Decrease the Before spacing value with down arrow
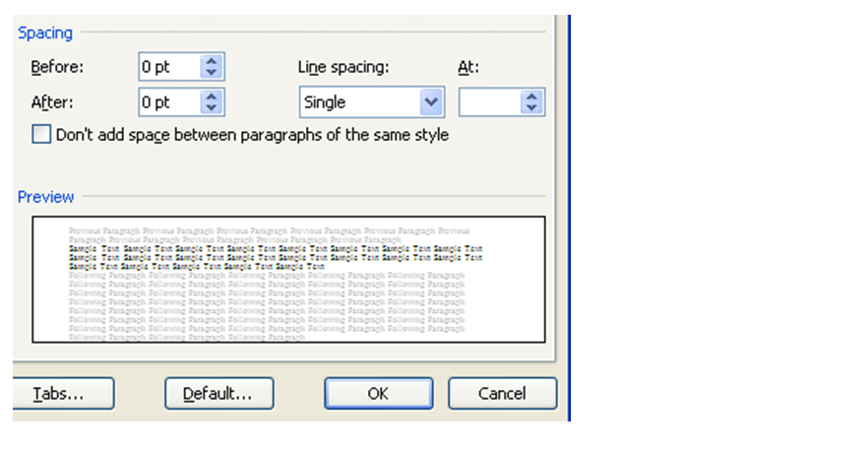 [212, 73]
